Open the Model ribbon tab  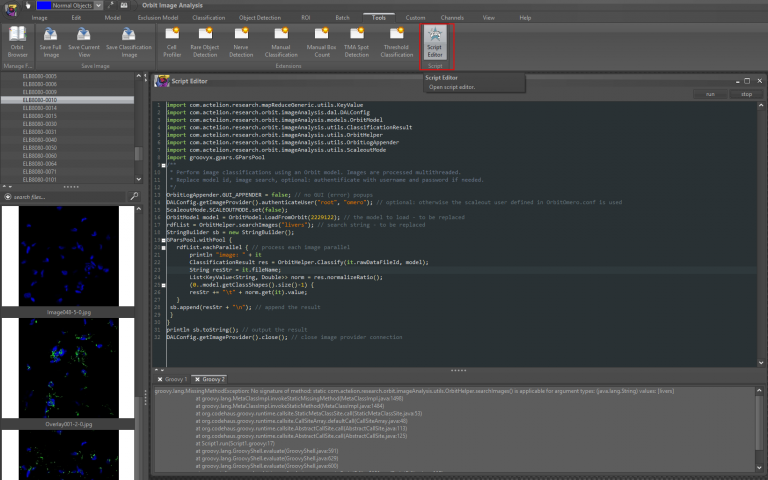(x=113, y=18)
